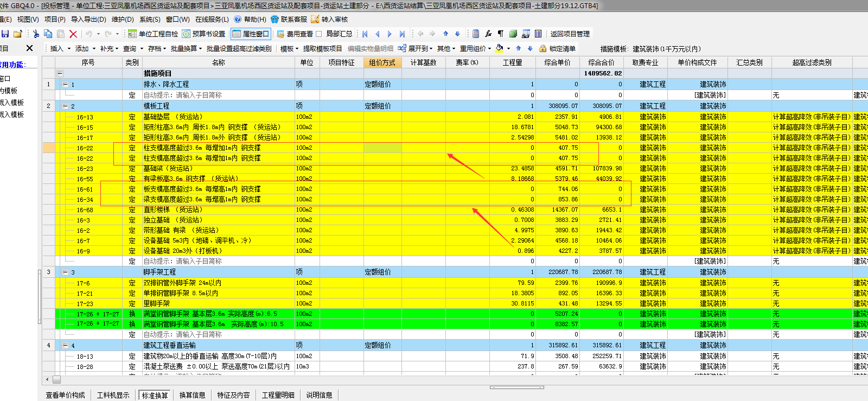Go to last record navigation icon

(x=402, y=34)
